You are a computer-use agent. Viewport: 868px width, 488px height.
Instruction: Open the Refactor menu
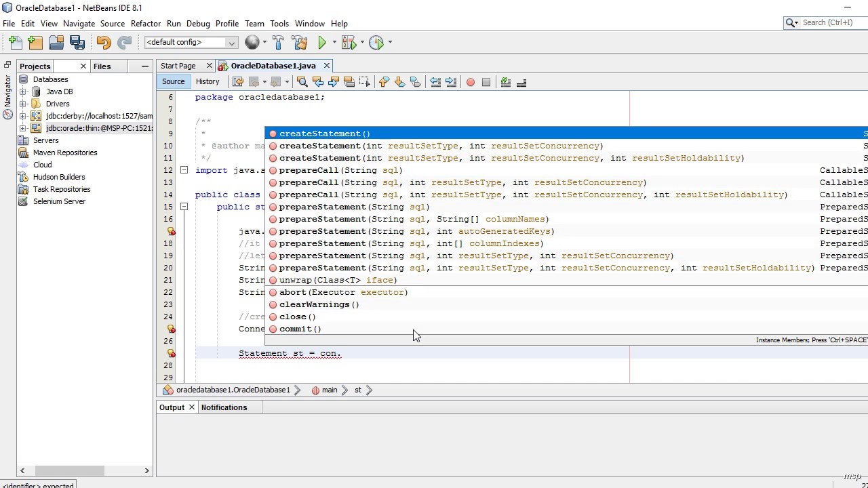coord(146,23)
